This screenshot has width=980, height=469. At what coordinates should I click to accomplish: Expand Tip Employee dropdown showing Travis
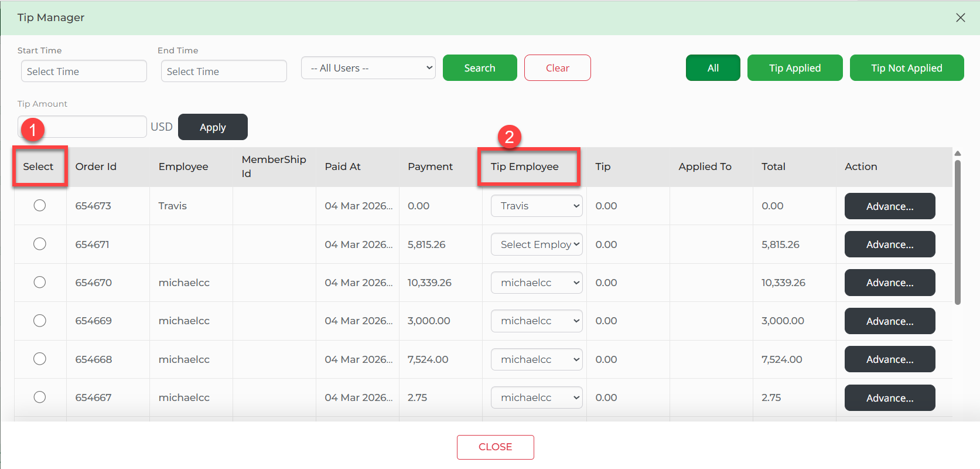click(536, 206)
